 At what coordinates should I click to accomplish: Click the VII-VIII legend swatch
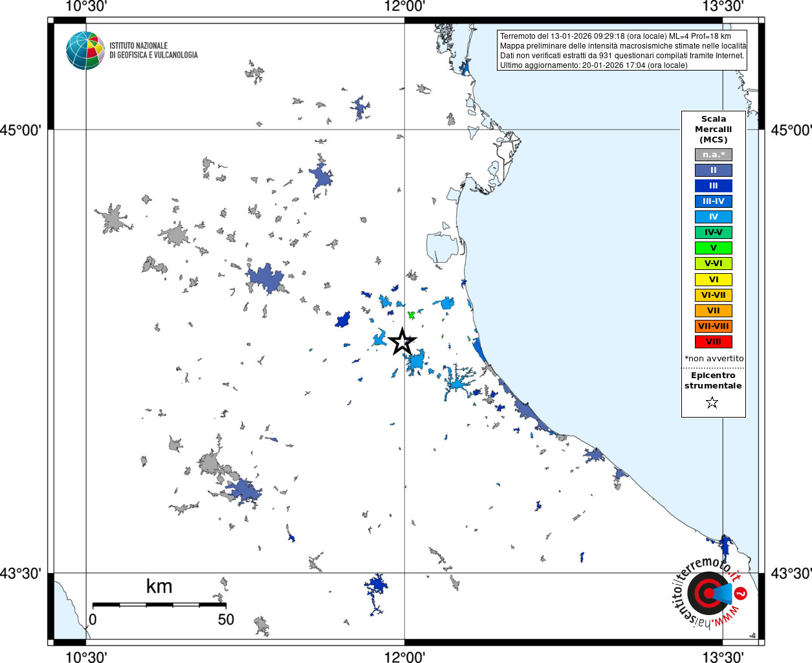(x=714, y=326)
